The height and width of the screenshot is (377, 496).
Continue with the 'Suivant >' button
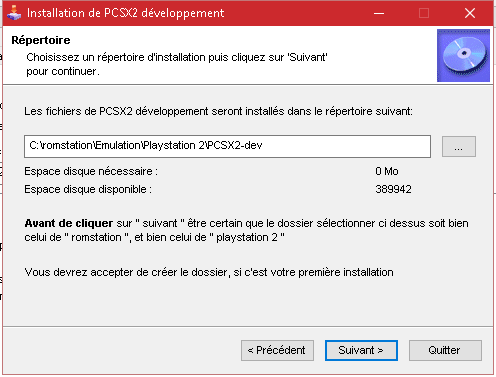click(x=361, y=350)
